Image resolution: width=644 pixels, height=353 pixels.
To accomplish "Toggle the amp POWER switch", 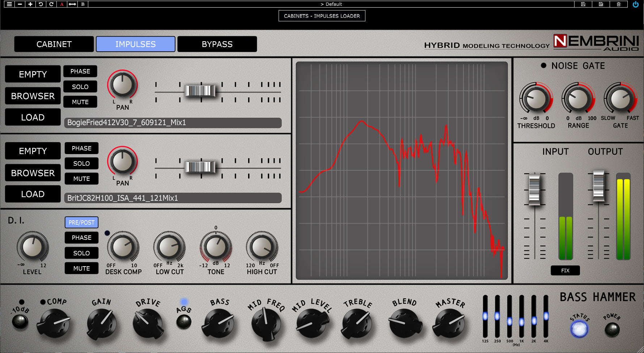I will tap(612, 329).
